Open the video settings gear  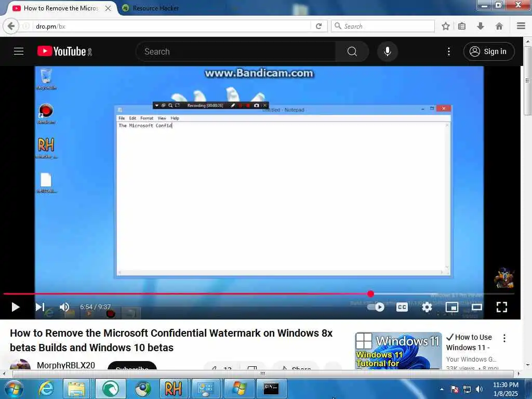427,307
